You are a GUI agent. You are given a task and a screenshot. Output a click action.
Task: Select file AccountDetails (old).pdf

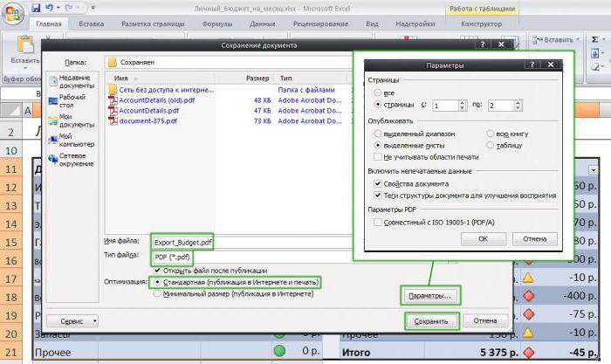point(157,100)
